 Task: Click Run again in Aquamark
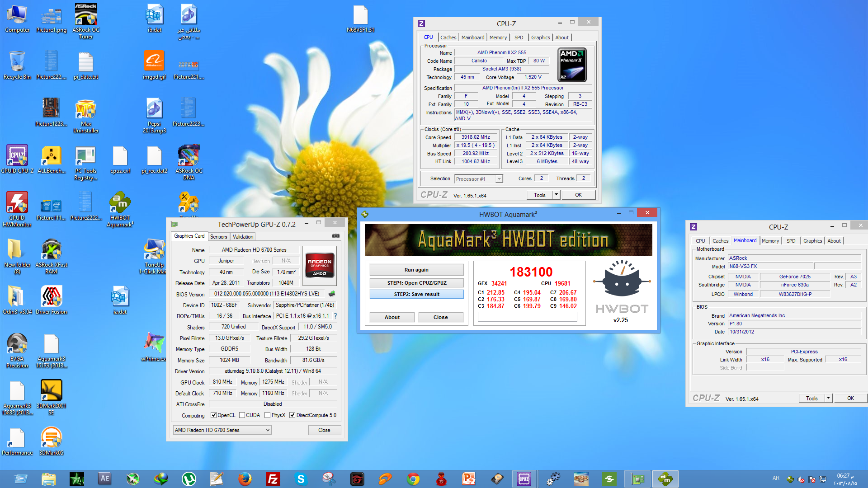click(x=416, y=270)
